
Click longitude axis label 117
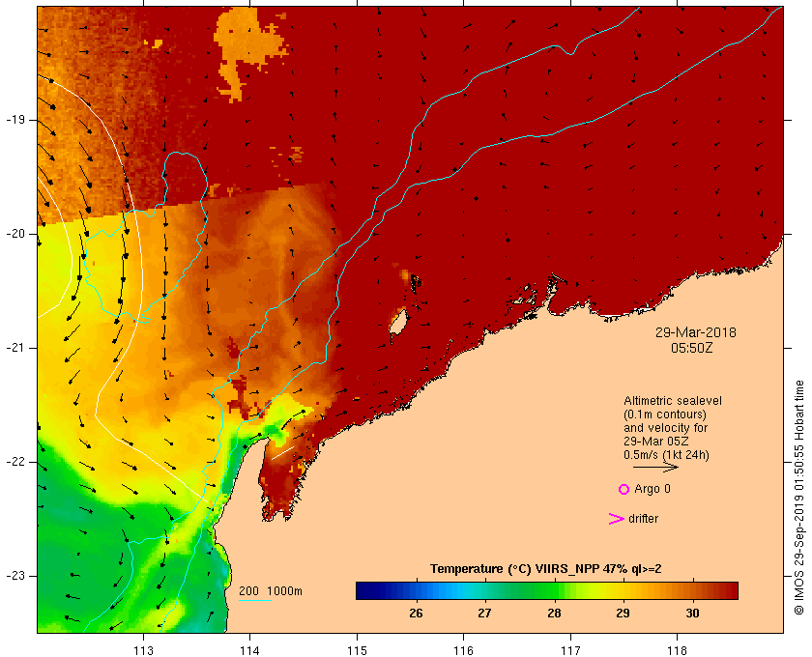(x=570, y=651)
